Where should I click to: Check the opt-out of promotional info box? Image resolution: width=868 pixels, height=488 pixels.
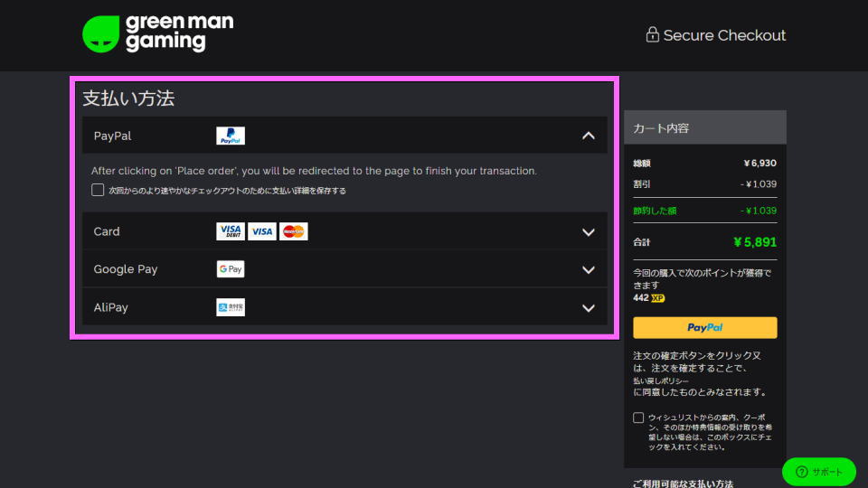coord(639,418)
